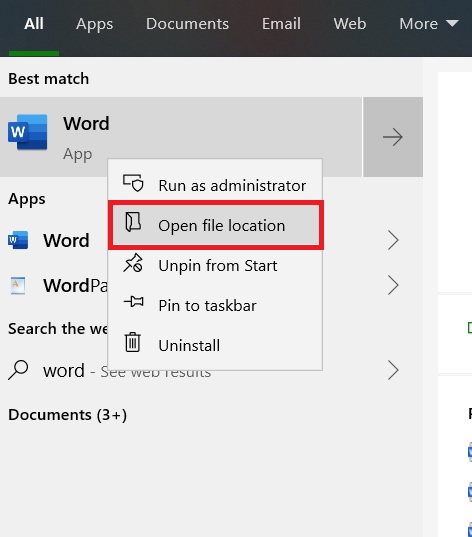This screenshot has width=472, height=537.
Task: Select Pin to taskbar
Action: [215, 305]
